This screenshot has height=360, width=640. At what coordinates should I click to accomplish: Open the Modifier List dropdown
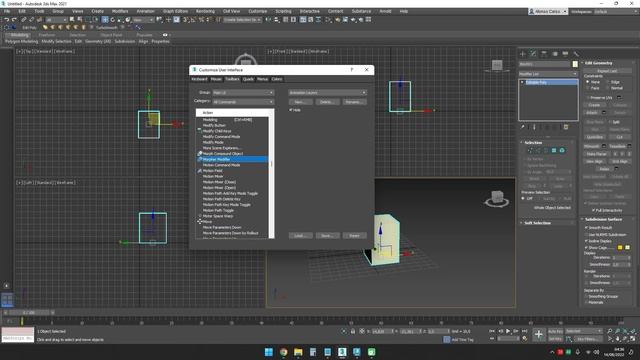(548, 74)
